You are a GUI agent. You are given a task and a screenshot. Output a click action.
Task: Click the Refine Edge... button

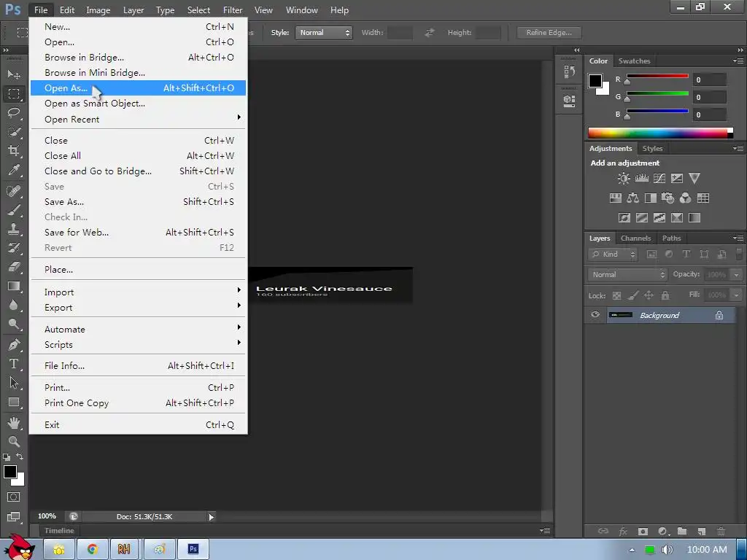click(x=549, y=32)
